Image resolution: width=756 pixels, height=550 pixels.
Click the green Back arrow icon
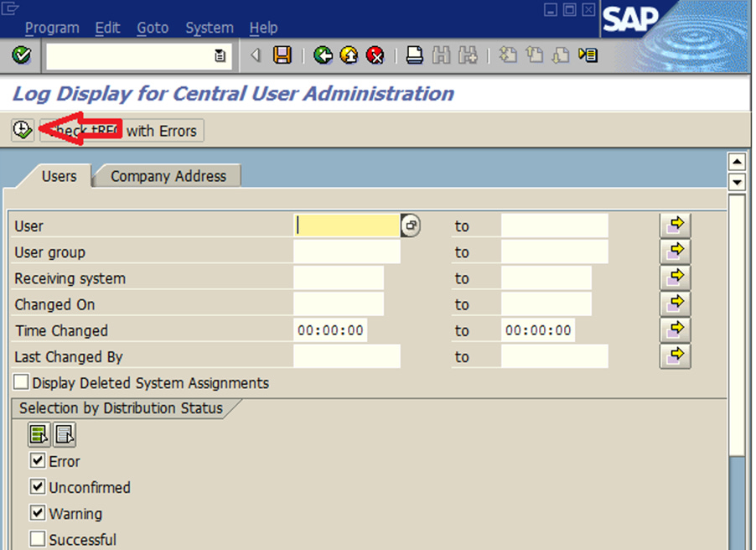[323, 55]
